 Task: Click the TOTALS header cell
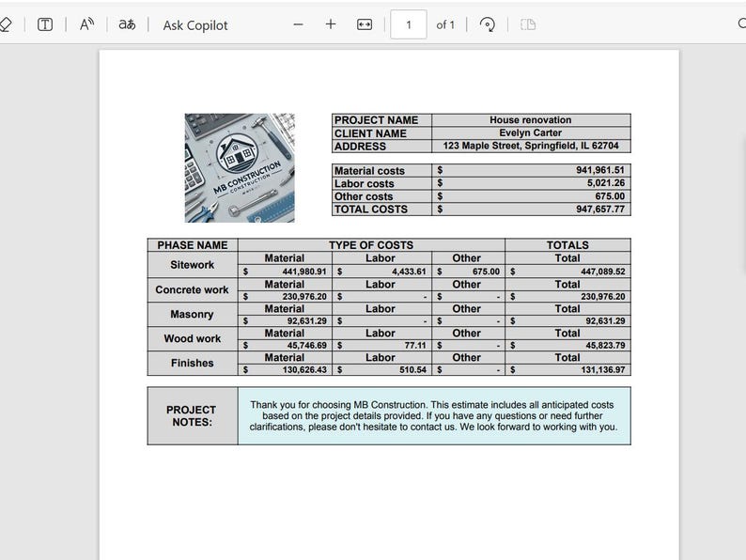click(567, 245)
